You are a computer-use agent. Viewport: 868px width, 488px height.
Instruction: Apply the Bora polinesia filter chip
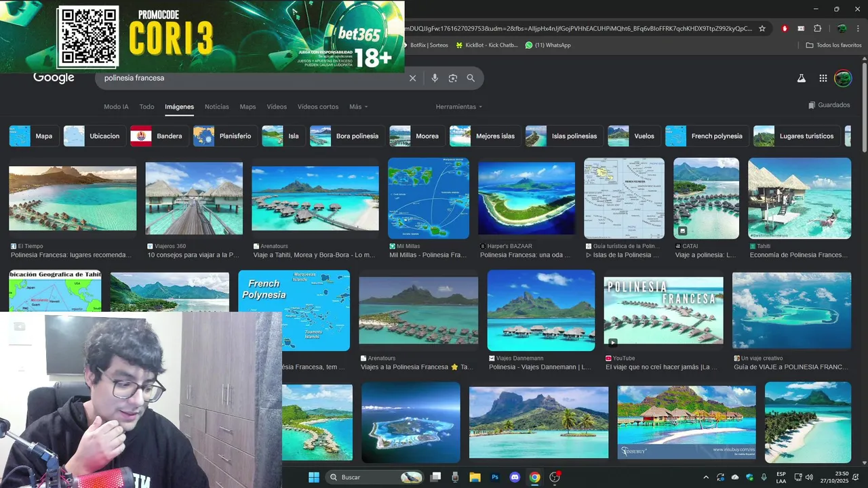tap(347, 136)
